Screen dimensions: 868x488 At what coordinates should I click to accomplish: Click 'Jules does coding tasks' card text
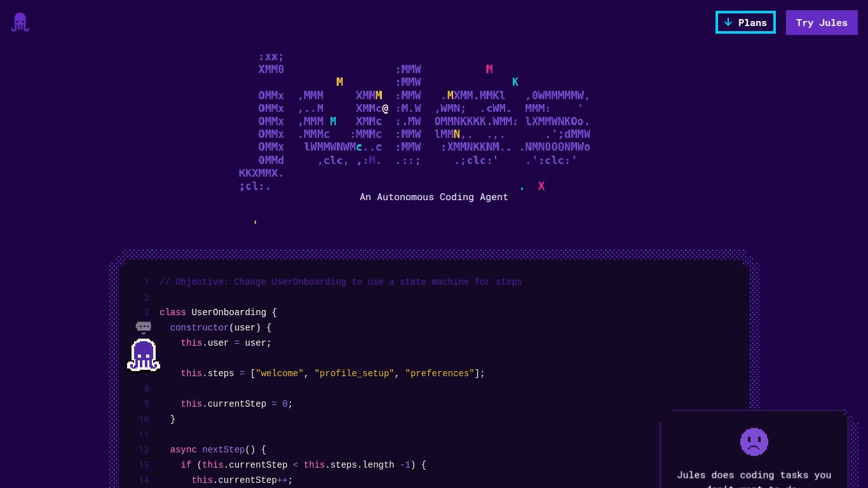[754, 475]
